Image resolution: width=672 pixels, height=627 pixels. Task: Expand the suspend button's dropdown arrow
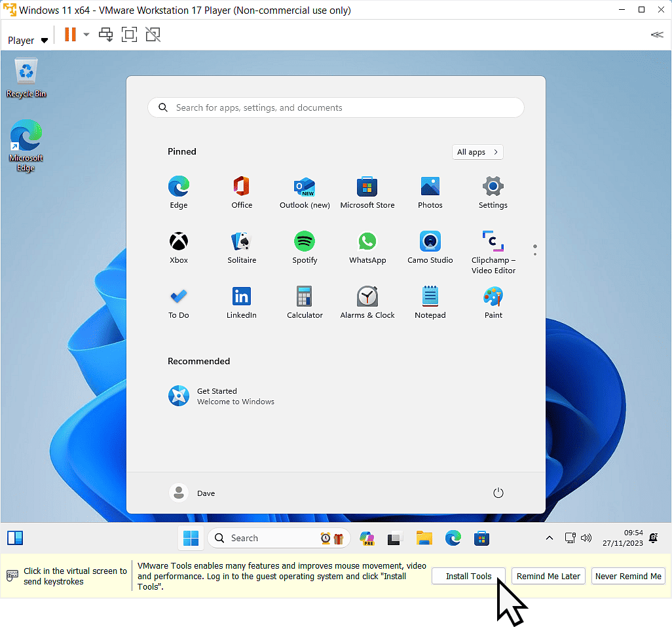coord(86,34)
